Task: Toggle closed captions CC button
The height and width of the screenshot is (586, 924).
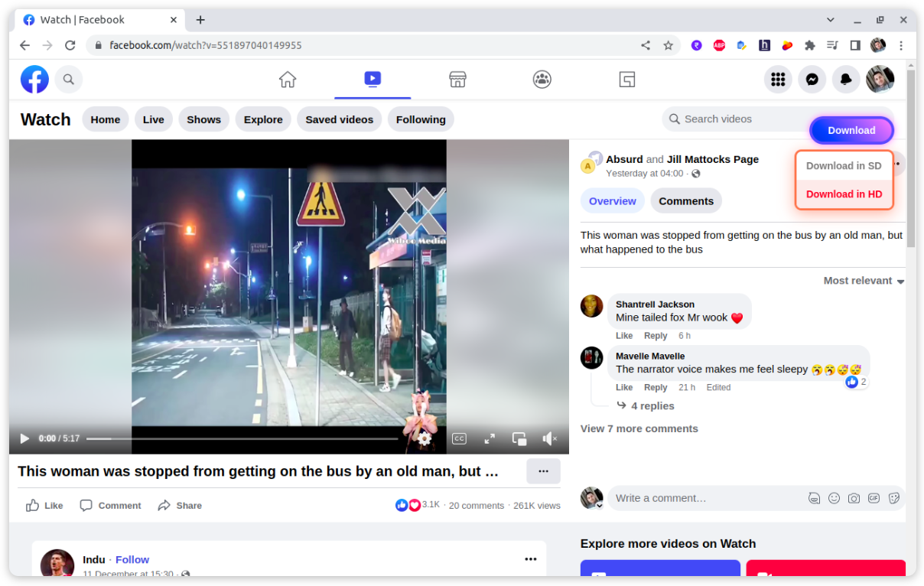Action: tap(459, 438)
